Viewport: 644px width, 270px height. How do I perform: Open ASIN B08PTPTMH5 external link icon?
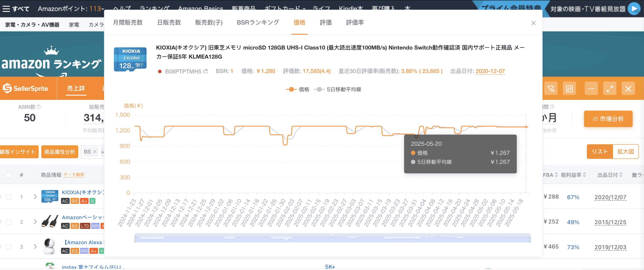[206, 71]
